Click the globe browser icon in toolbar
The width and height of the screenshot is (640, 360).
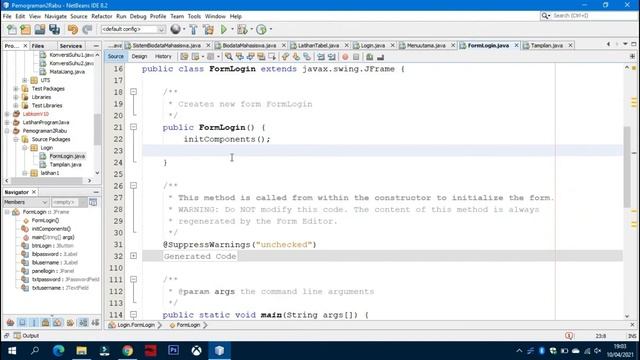(175, 29)
